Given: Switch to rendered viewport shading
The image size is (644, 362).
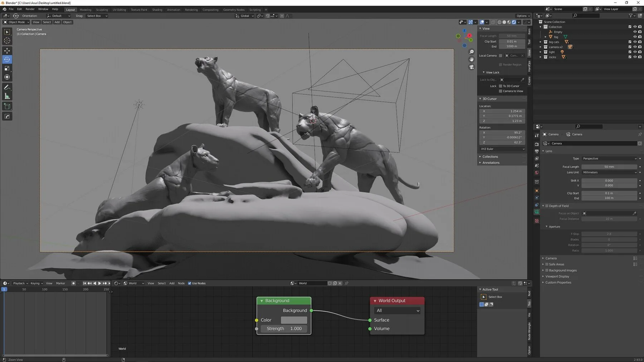Looking at the screenshot, I should click(x=514, y=22).
